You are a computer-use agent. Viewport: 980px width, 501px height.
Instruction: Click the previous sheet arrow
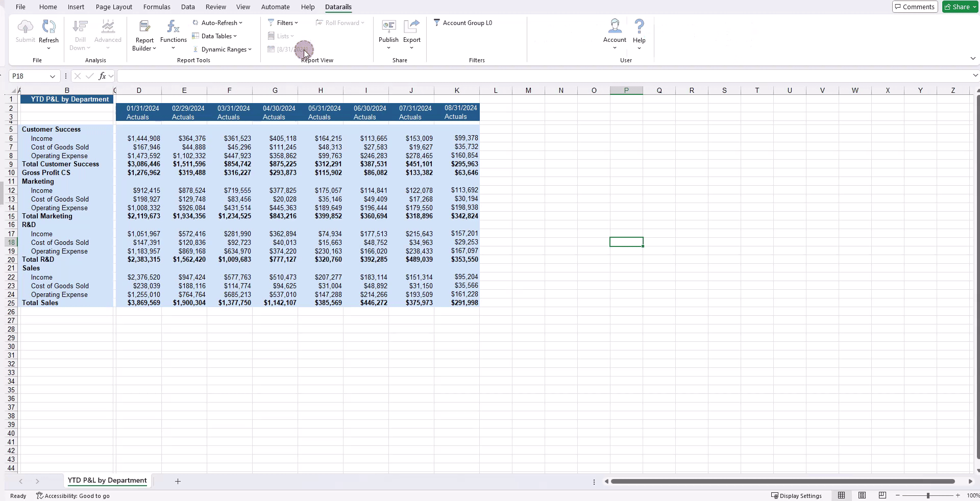pyautogui.click(x=20, y=481)
